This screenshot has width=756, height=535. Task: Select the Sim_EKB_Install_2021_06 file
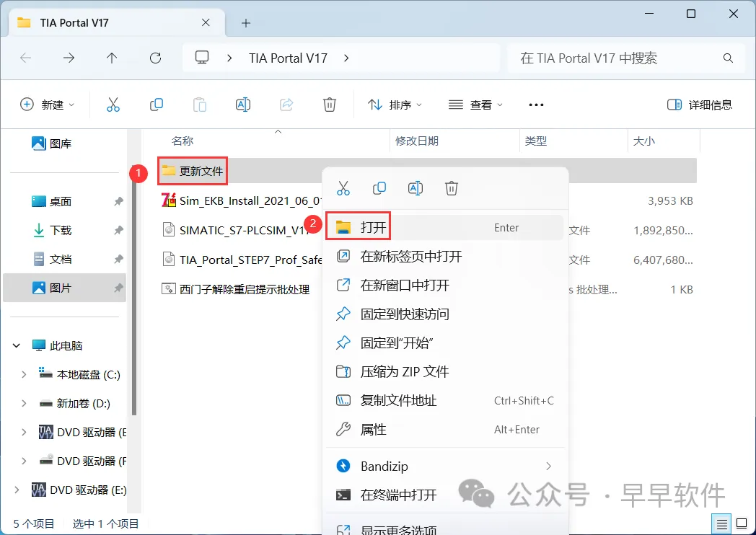241,200
